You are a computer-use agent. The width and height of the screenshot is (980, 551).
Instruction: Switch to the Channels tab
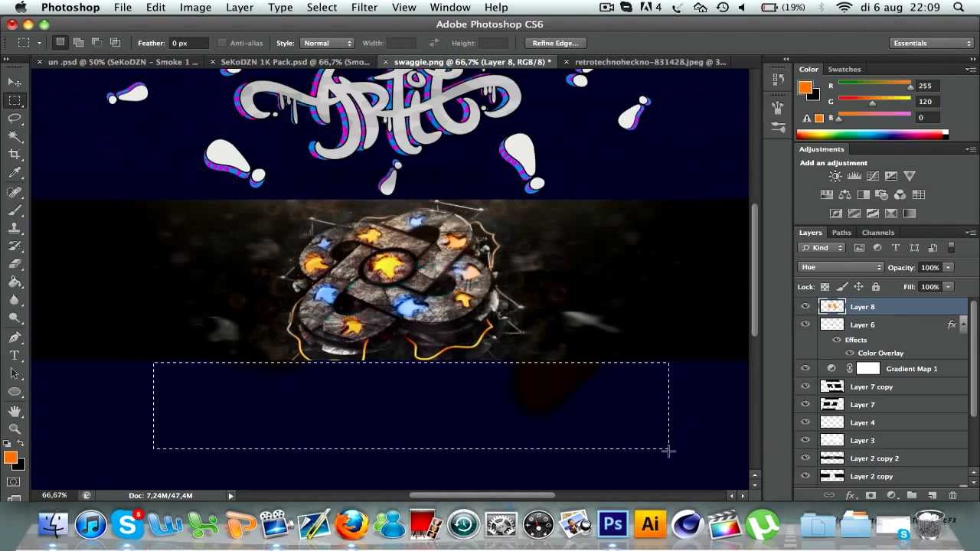877,232
